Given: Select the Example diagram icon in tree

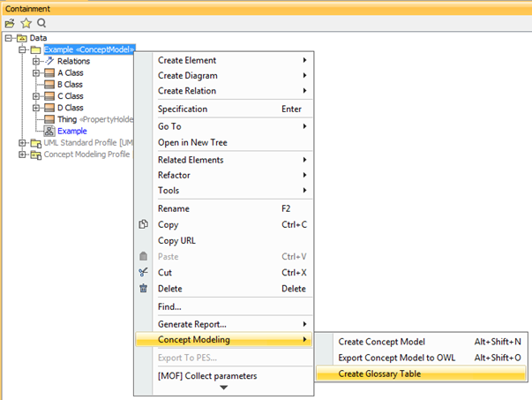Looking at the screenshot, I should [50, 131].
